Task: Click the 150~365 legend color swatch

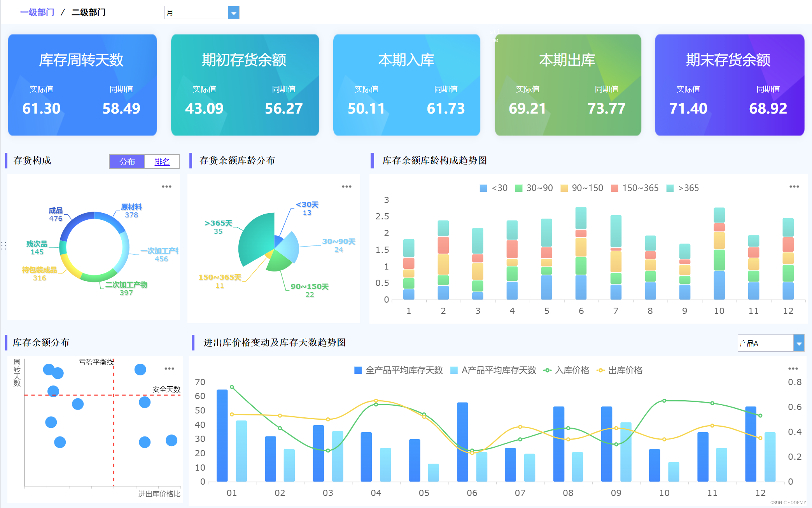Action: [x=614, y=188]
